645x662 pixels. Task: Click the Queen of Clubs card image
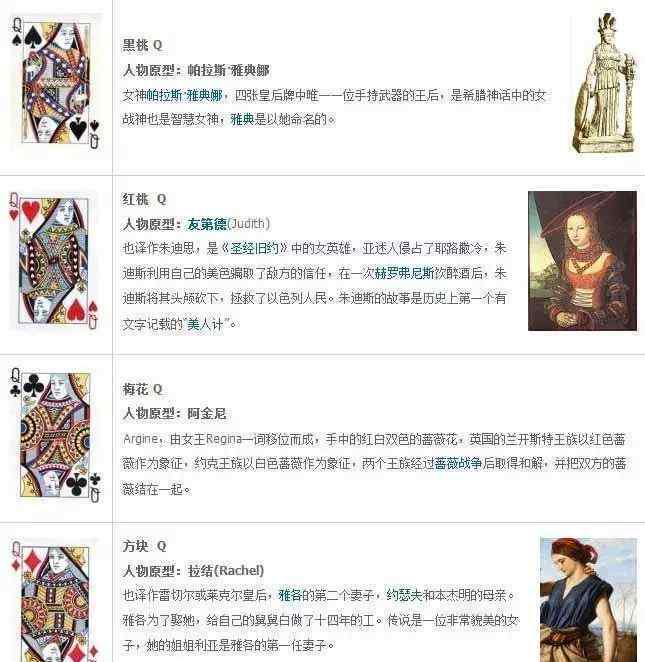coord(55,437)
